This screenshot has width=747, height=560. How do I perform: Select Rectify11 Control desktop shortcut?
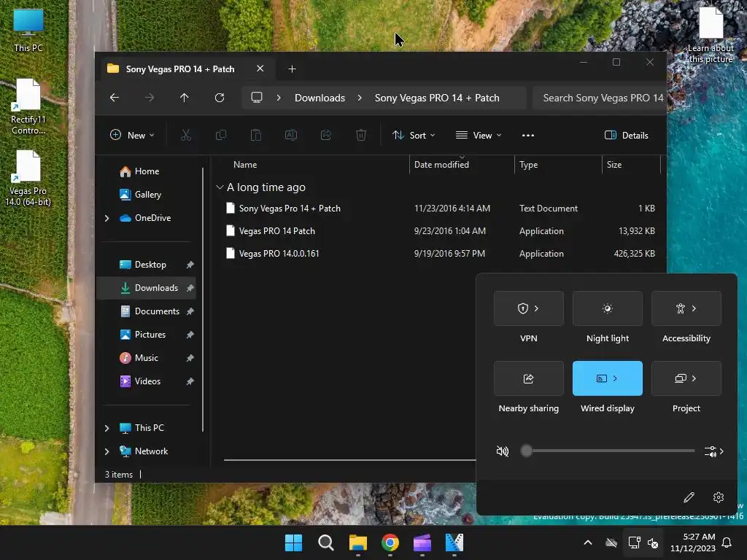(28, 106)
